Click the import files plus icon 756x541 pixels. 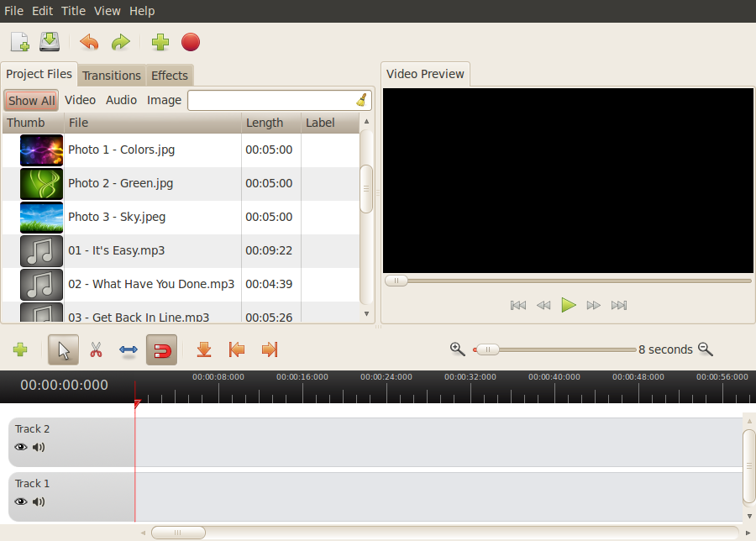click(x=160, y=42)
